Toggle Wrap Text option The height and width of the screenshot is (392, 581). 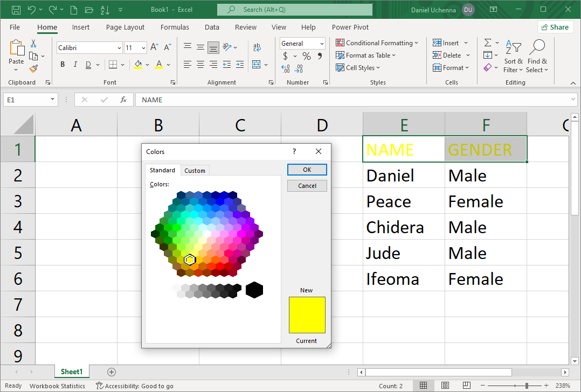(x=257, y=47)
